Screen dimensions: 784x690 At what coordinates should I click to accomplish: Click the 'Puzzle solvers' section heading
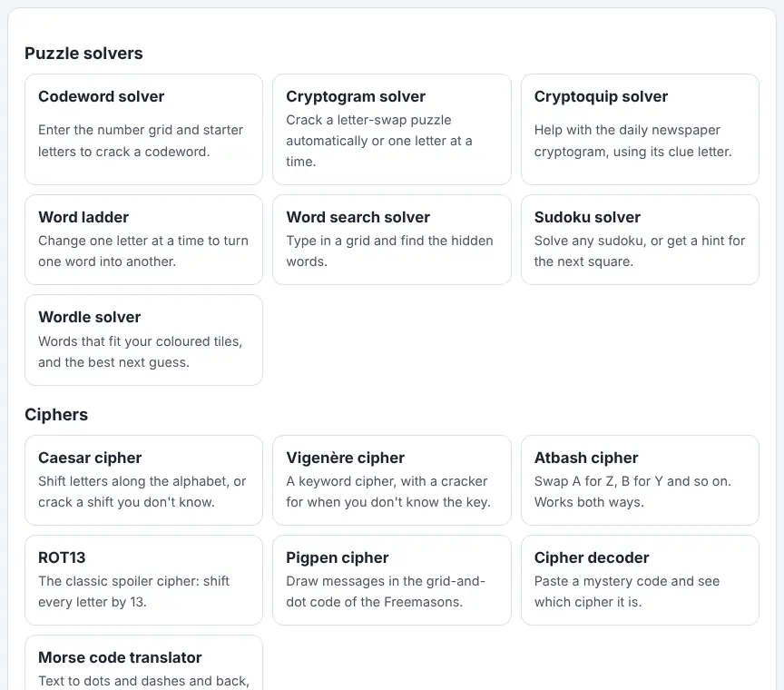(83, 54)
